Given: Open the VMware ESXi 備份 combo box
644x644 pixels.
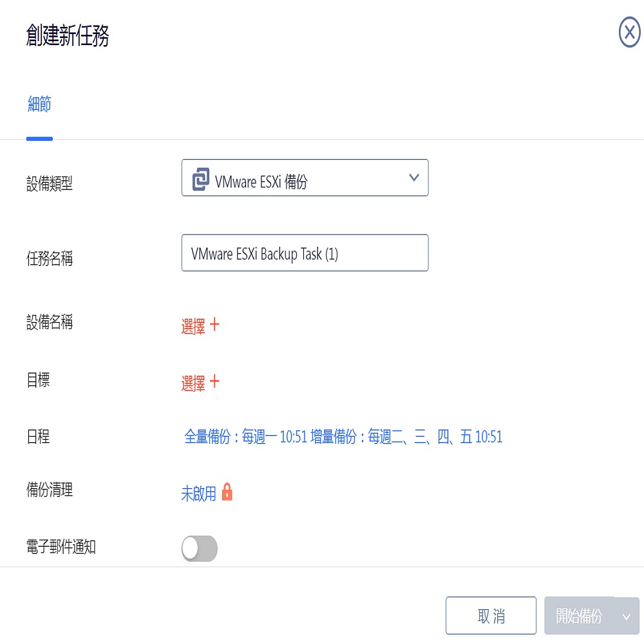Looking at the screenshot, I should coord(305,178).
